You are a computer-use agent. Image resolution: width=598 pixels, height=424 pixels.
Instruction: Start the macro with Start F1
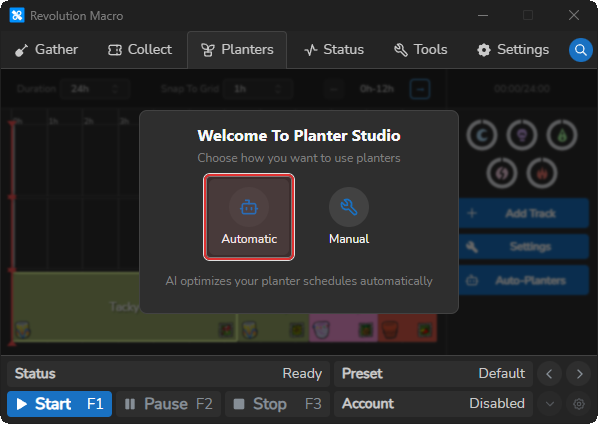(x=59, y=404)
